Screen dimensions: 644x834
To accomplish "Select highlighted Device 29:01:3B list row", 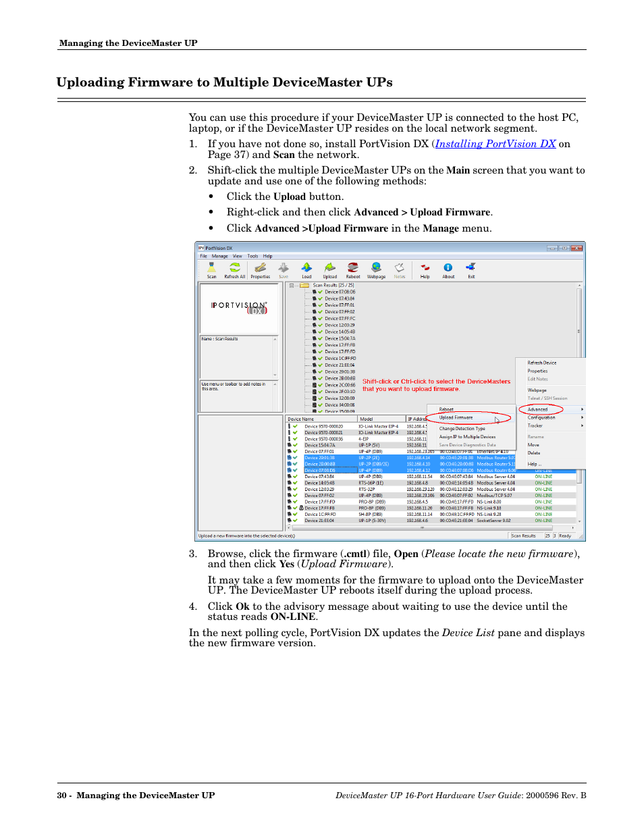I will 401,458.
